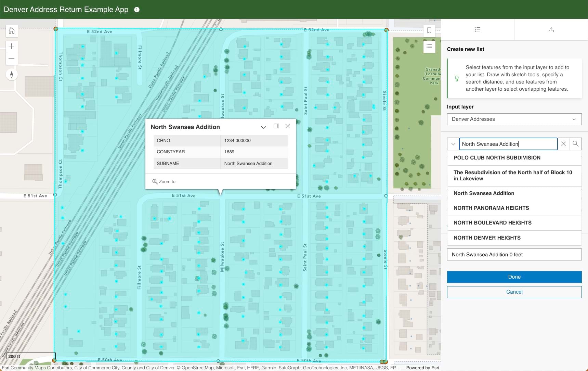The height and width of the screenshot is (371, 588).
Task: Click the Zoom to link in popup
Action: coord(167,181)
